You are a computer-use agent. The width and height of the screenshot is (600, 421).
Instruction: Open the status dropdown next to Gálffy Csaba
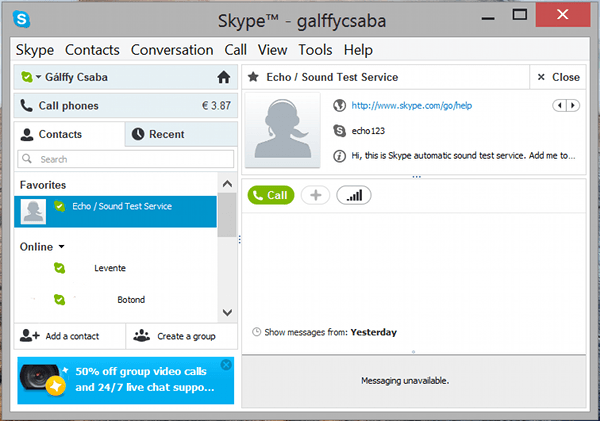tap(38, 77)
